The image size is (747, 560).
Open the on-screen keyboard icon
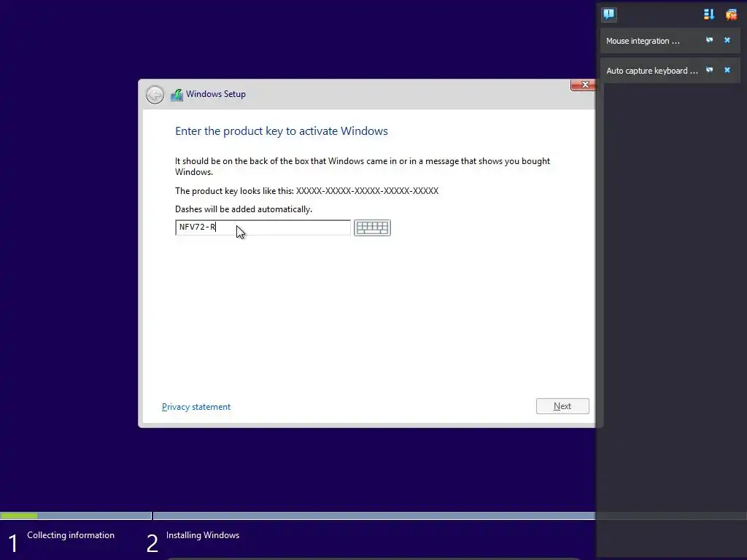tap(372, 227)
